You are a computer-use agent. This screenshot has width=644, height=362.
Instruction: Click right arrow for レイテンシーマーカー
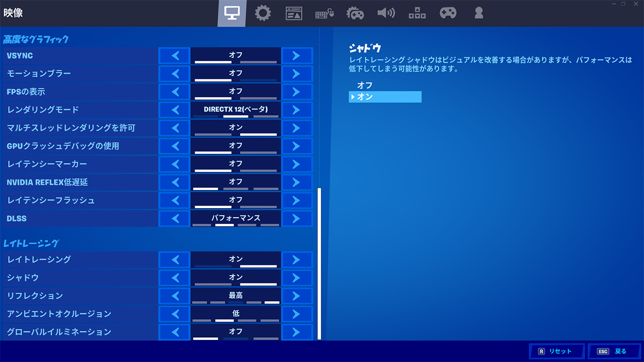pyautogui.click(x=297, y=164)
